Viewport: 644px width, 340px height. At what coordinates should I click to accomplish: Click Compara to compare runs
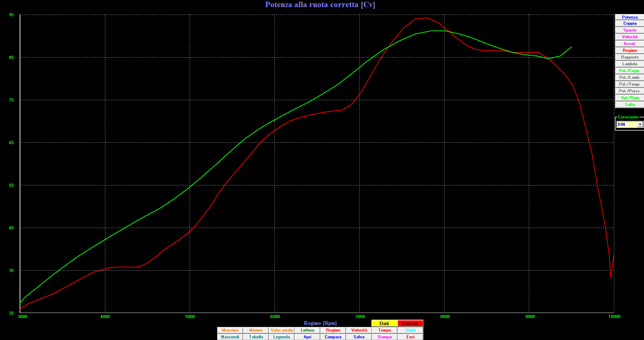pyautogui.click(x=333, y=337)
